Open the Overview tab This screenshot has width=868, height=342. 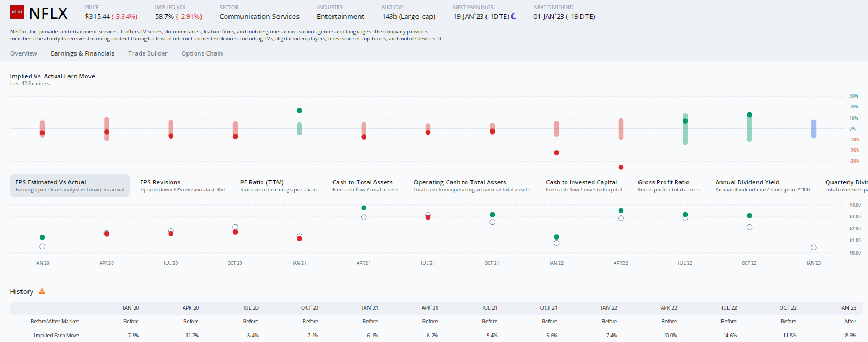tap(24, 53)
